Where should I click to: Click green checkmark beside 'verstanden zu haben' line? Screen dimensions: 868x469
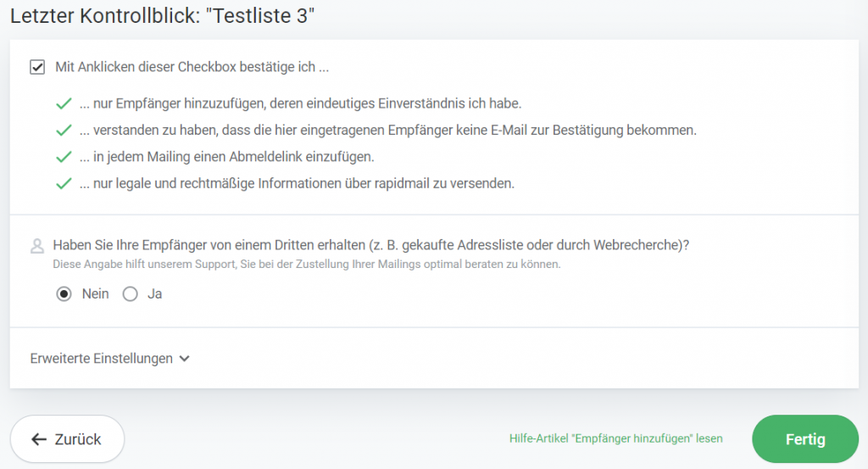click(x=63, y=131)
